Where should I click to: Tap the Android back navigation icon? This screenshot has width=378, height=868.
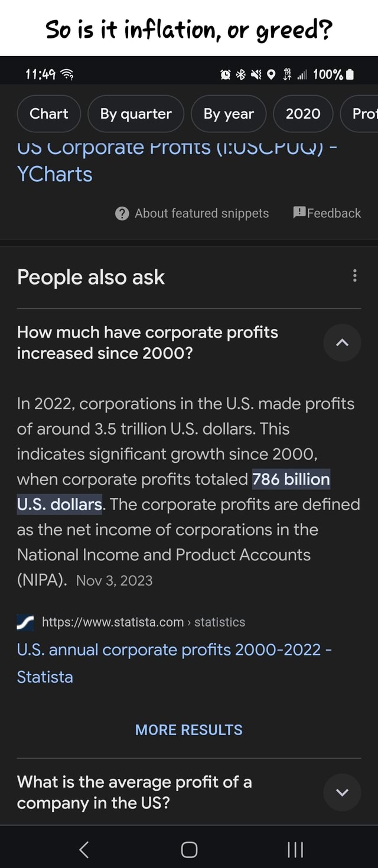click(x=84, y=849)
